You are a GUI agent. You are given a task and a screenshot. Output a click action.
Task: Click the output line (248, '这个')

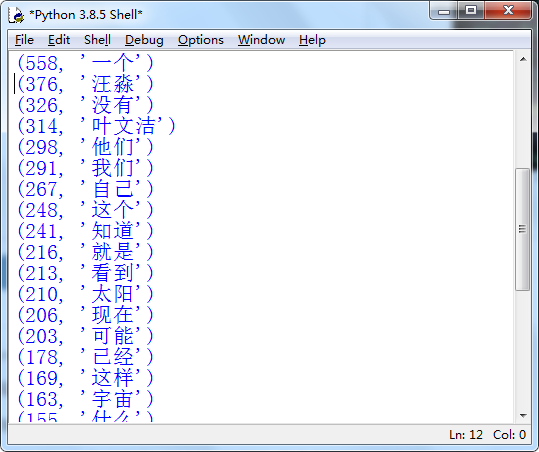(85, 210)
